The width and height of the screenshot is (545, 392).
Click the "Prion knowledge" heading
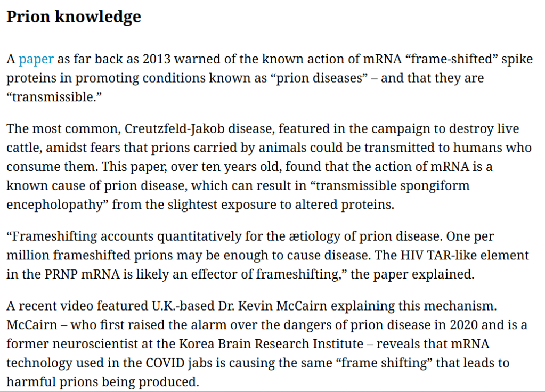pyautogui.click(x=74, y=17)
